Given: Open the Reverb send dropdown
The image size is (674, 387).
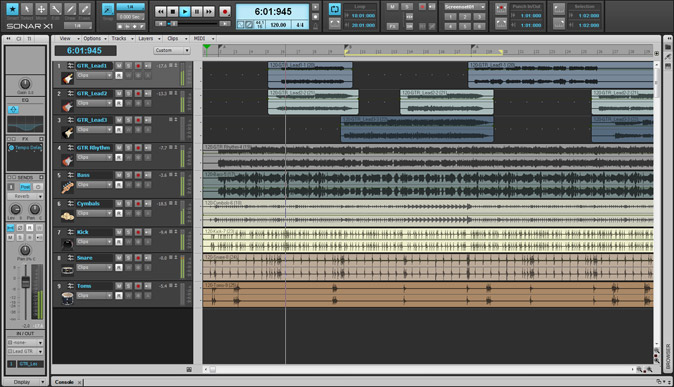Looking at the screenshot, I should (x=25, y=196).
